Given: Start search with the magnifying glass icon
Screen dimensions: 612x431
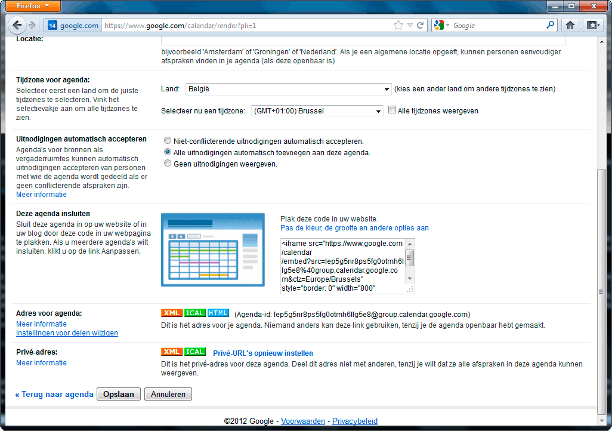Looking at the screenshot, I should coord(550,25).
